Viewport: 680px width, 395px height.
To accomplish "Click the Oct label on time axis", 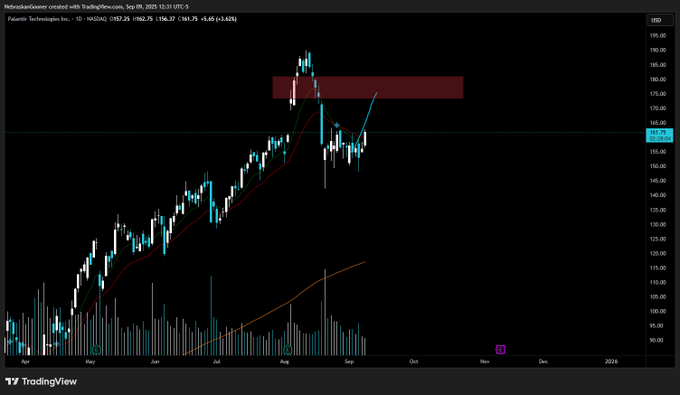I will click(x=414, y=362).
